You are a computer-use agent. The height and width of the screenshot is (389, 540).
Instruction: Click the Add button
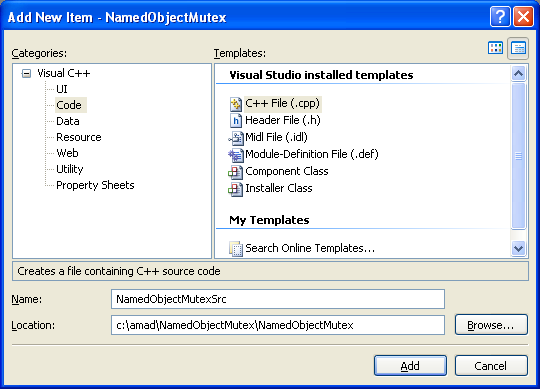tap(410, 366)
